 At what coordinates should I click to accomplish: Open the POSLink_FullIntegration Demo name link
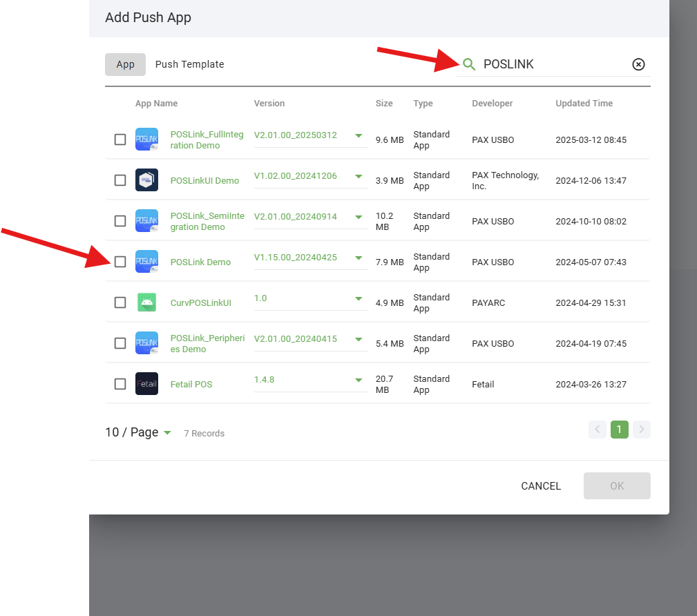tap(207, 140)
